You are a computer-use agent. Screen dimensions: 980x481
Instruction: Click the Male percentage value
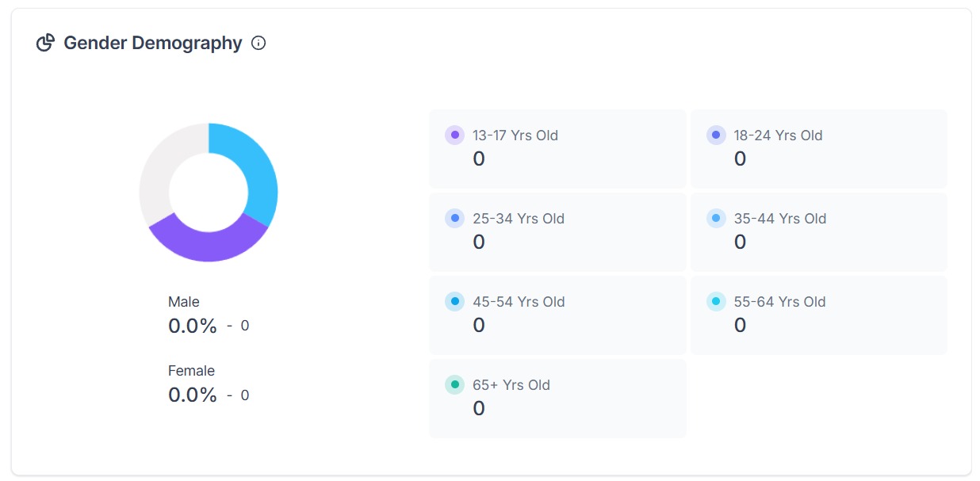pos(193,326)
